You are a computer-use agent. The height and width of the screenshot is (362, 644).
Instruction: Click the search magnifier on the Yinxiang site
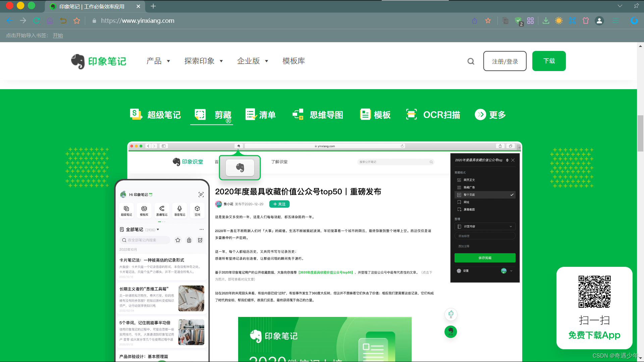tap(471, 61)
